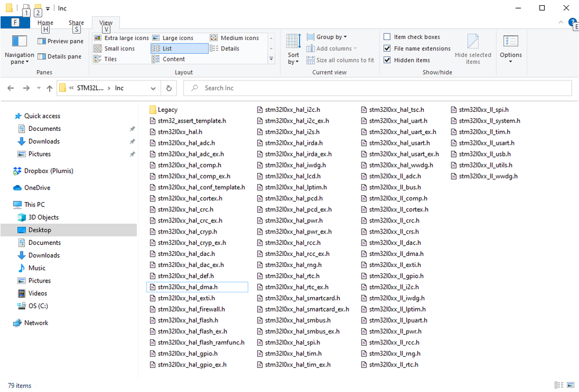Switch to large thumbnails view in status bar

(x=570, y=385)
